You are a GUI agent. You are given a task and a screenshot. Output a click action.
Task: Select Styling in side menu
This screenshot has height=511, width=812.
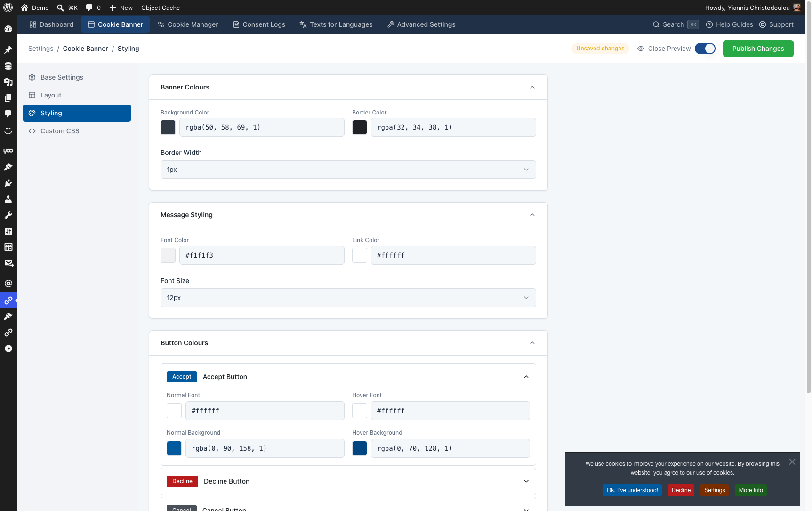(x=77, y=113)
